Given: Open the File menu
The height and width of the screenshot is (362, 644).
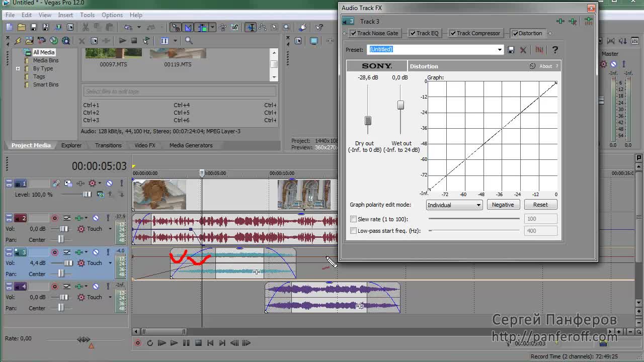Looking at the screenshot, I should coord(10,15).
